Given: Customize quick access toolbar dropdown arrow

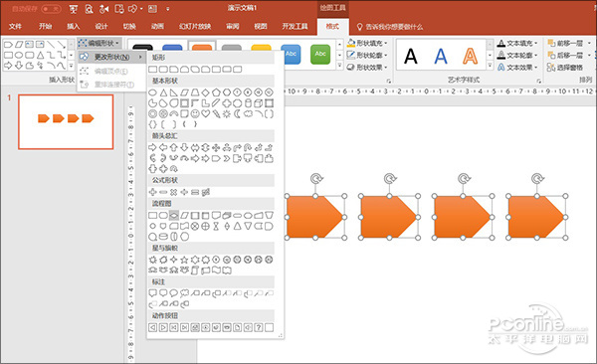Looking at the screenshot, I should (x=168, y=9).
